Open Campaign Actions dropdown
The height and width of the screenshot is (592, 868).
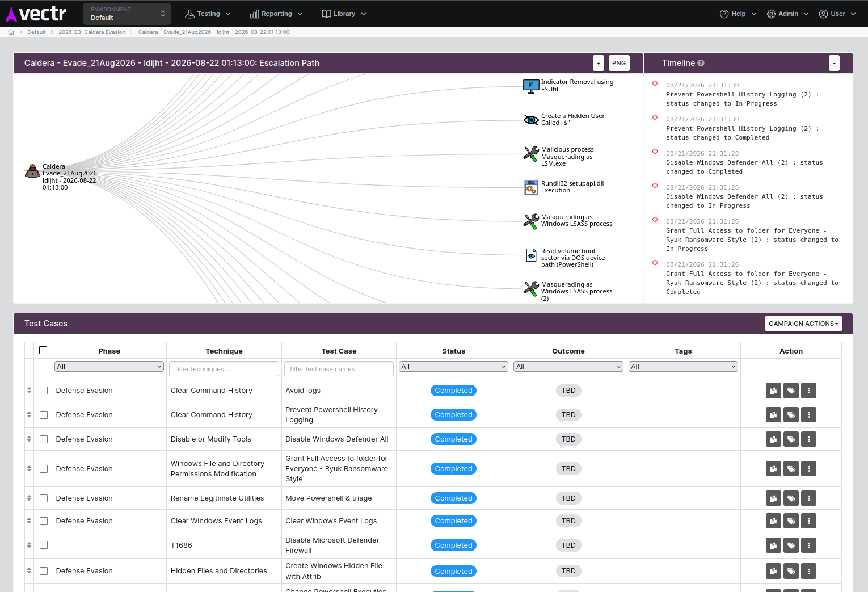pyautogui.click(x=803, y=324)
